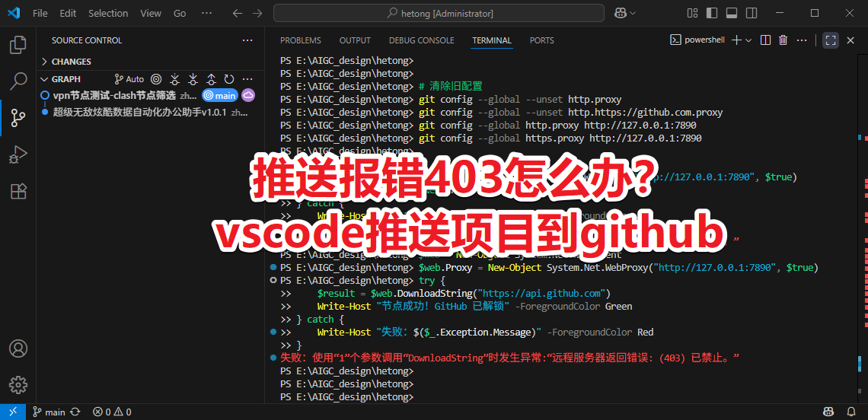Hide the terminal panel with X
Image resolution: width=868 pixels, height=420 pixels.
(x=850, y=40)
